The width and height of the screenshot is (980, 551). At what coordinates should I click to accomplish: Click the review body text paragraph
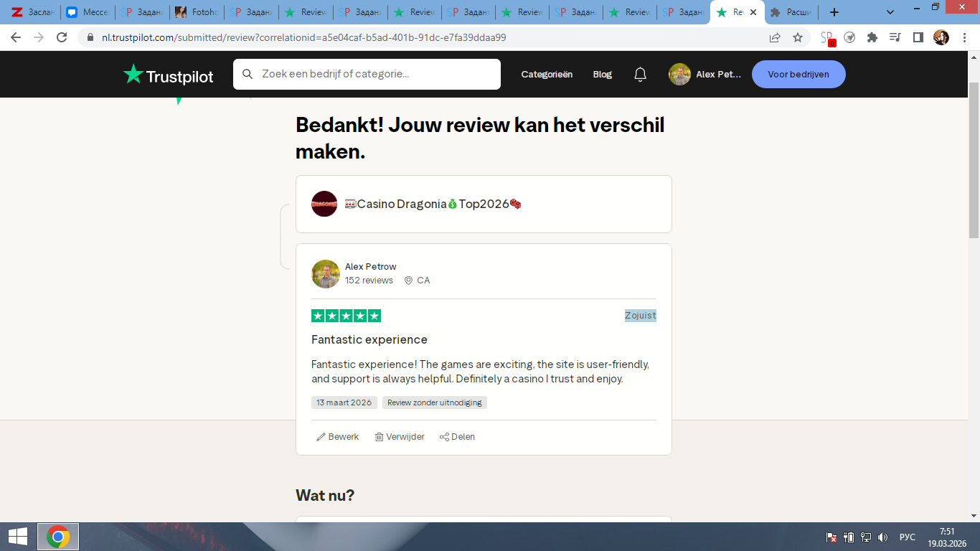point(481,372)
